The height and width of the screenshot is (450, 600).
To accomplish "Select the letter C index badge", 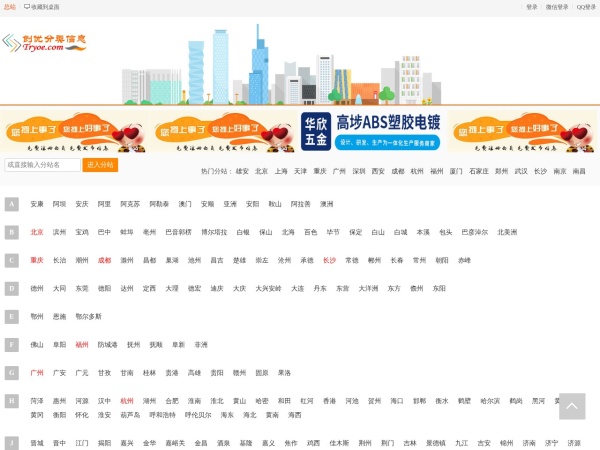I will tap(12, 260).
